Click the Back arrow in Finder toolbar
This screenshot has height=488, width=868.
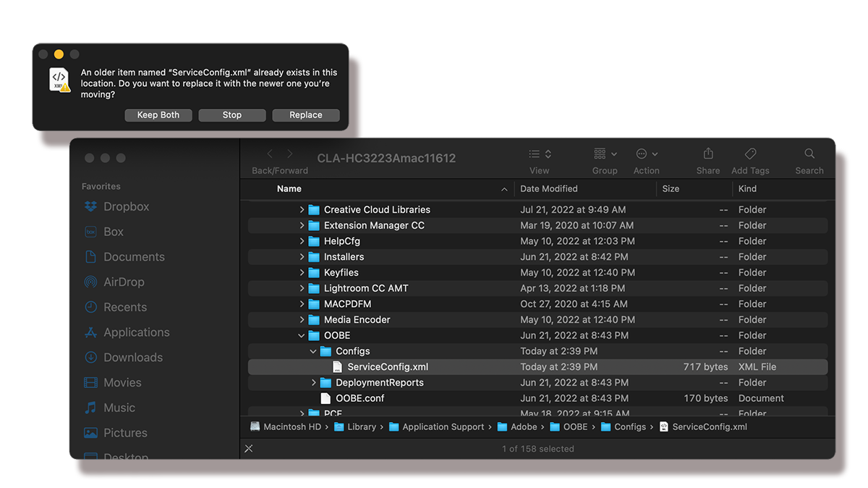click(270, 154)
